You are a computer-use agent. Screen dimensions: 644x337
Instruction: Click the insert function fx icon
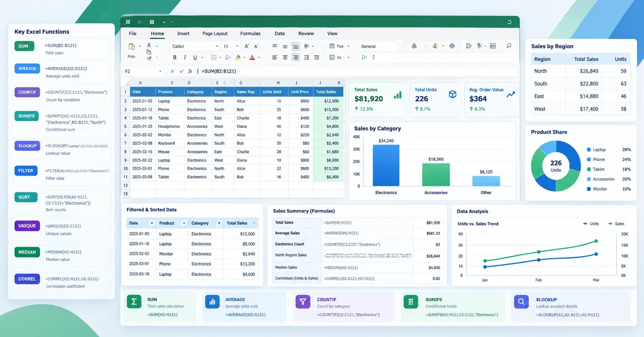pyautogui.click(x=190, y=71)
